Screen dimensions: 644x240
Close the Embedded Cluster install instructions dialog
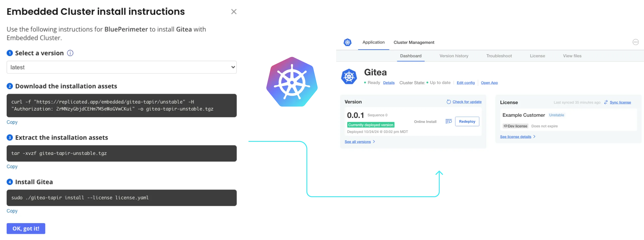click(233, 12)
